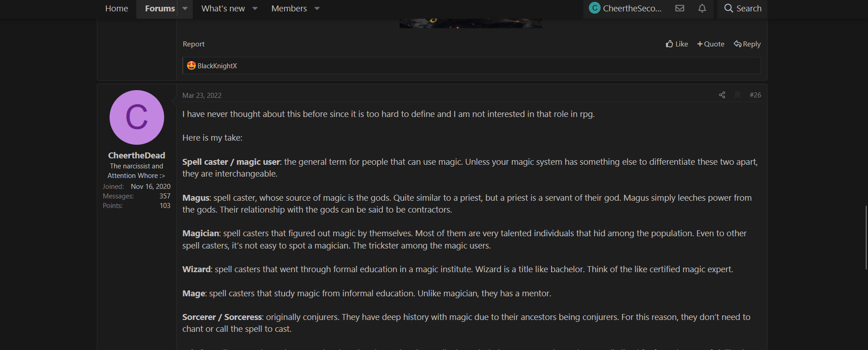Expand the What's new dropdown arrow
This screenshot has height=350, width=868.
pos(255,9)
